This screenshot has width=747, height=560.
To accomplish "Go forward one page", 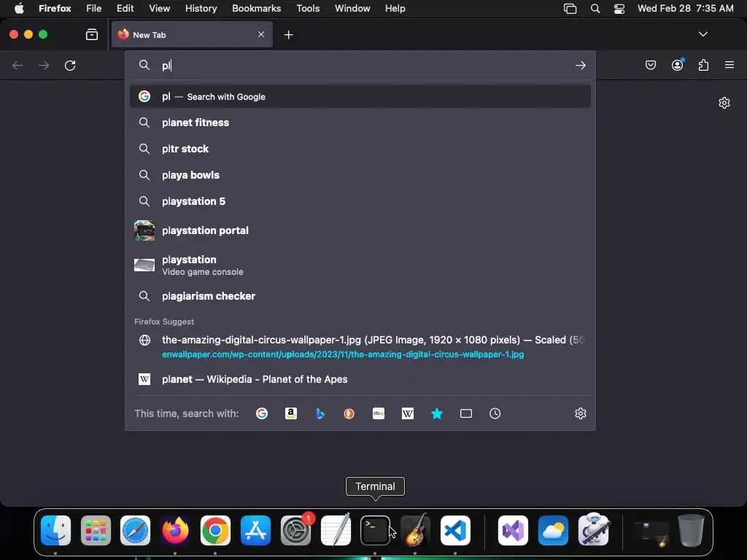I will click(x=44, y=65).
